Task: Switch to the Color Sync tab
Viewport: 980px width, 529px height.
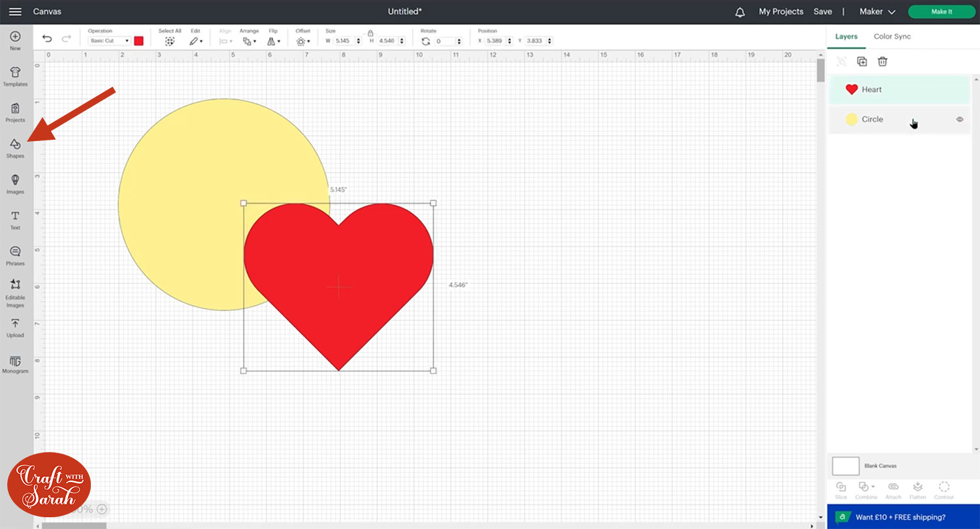Action: tap(892, 37)
